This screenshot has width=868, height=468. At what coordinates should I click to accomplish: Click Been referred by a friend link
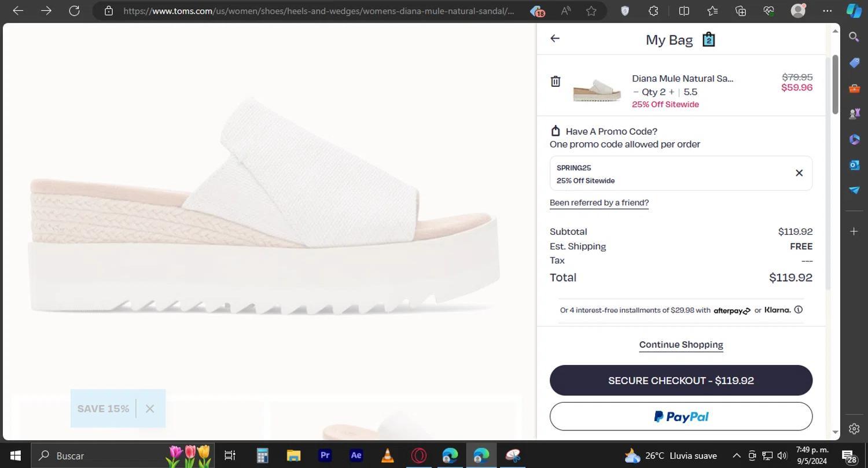[599, 202]
